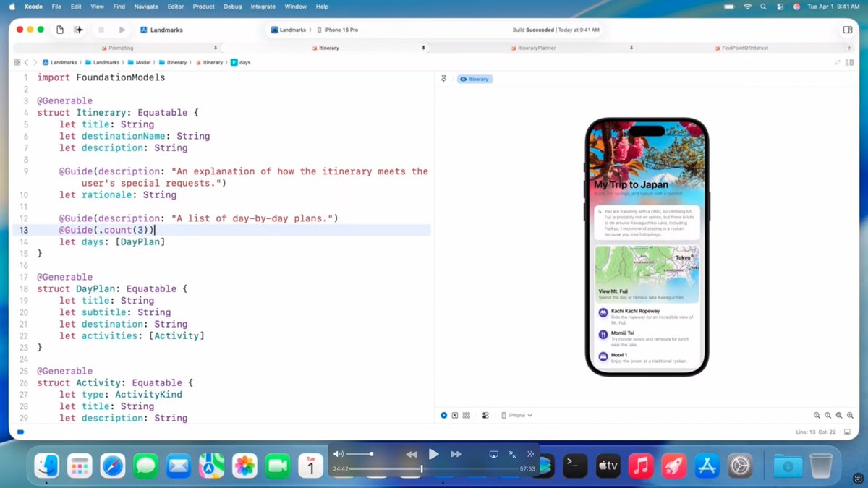
Task: Open Terminal from the Dock
Action: [x=575, y=466]
